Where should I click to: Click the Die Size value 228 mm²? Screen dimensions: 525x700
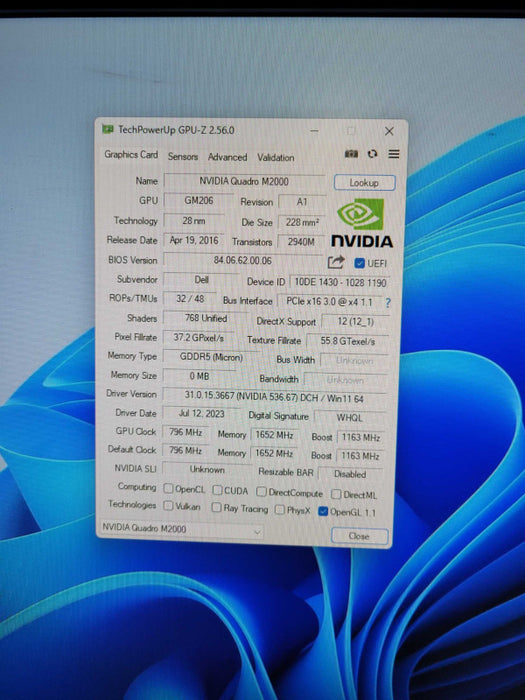coord(302,222)
